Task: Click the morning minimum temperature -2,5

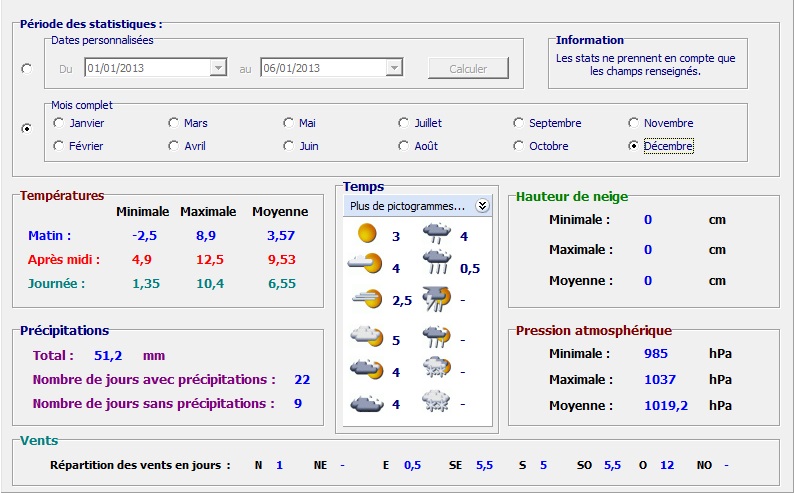Action: click(144, 235)
